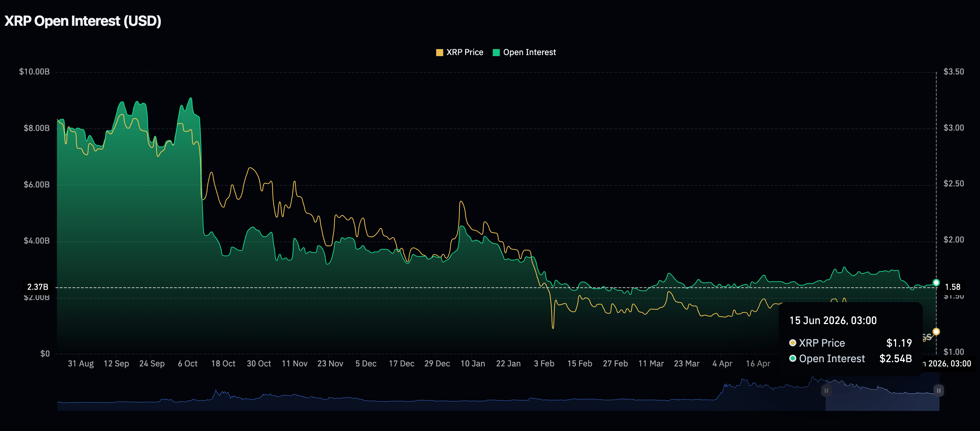The height and width of the screenshot is (431, 980).
Task: Click the tooltip label "XRP Price"
Action: tap(822, 343)
